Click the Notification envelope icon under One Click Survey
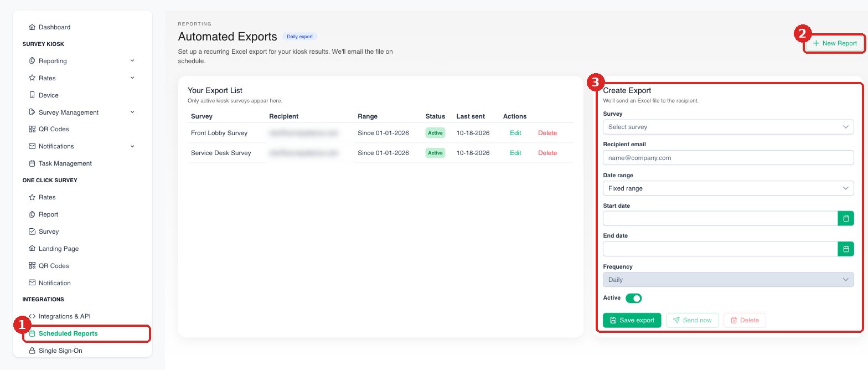Image resolution: width=868 pixels, height=370 pixels. pos(32,283)
